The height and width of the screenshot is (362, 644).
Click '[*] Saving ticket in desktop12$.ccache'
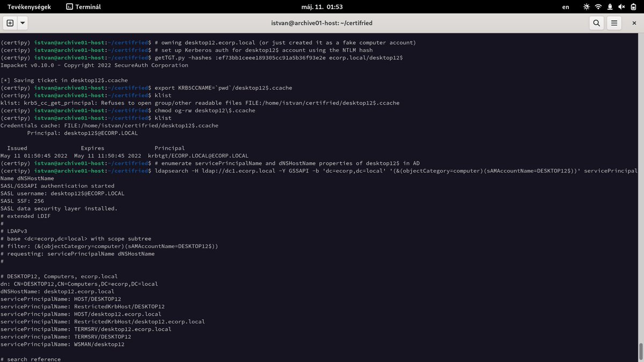pyautogui.click(x=64, y=80)
